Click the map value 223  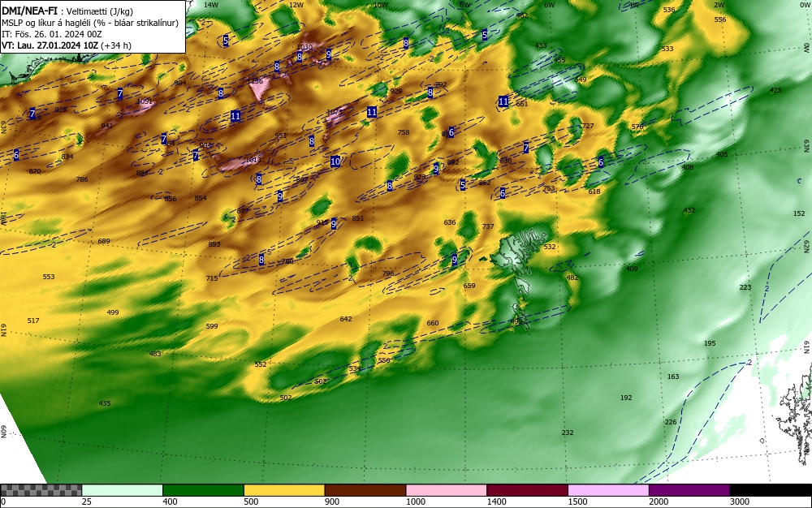click(x=745, y=287)
